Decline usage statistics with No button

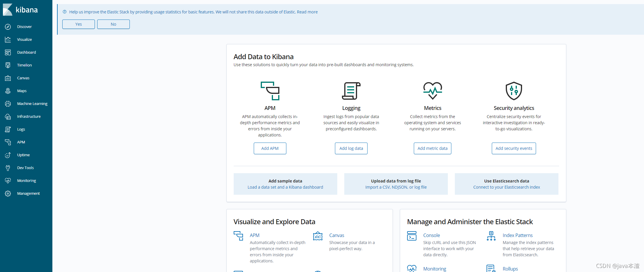113,24
